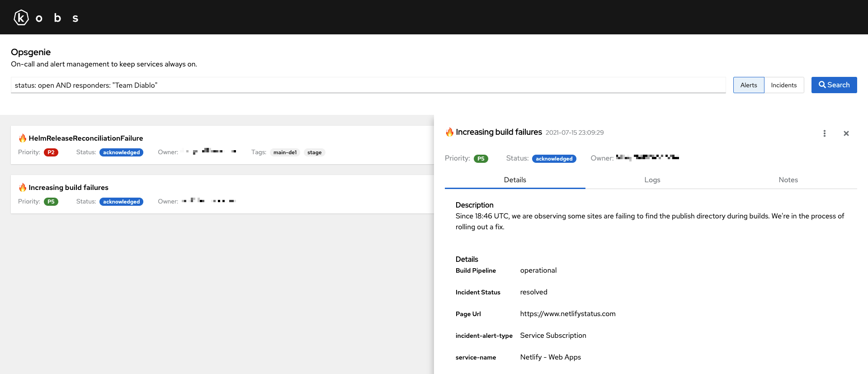Click the Page Url field label

click(x=468, y=314)
